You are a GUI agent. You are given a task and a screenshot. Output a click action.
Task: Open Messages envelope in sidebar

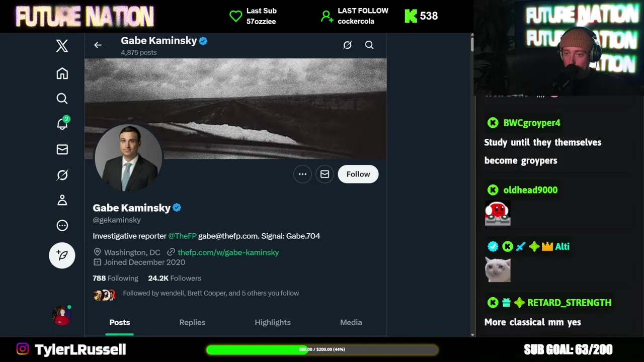pos(62,149)
